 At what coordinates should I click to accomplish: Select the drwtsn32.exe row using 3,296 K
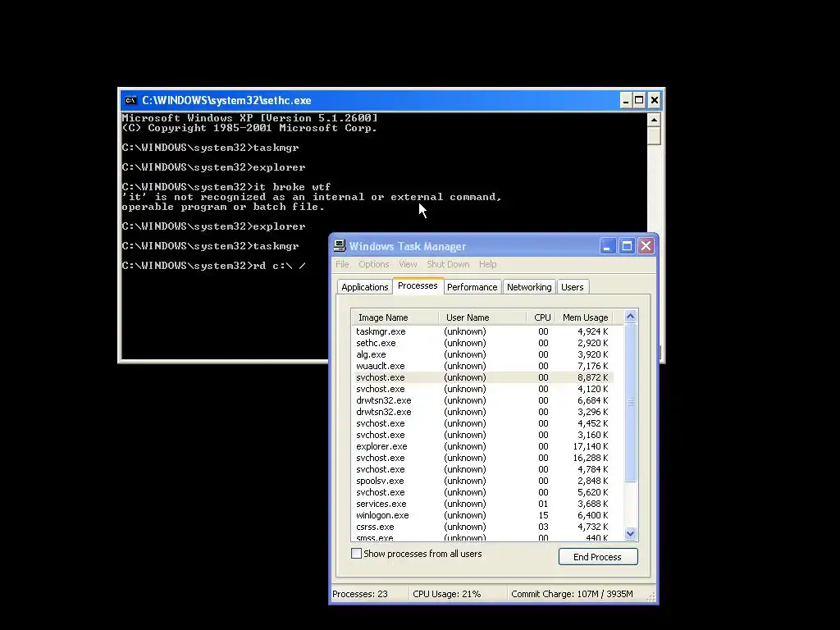482,412
